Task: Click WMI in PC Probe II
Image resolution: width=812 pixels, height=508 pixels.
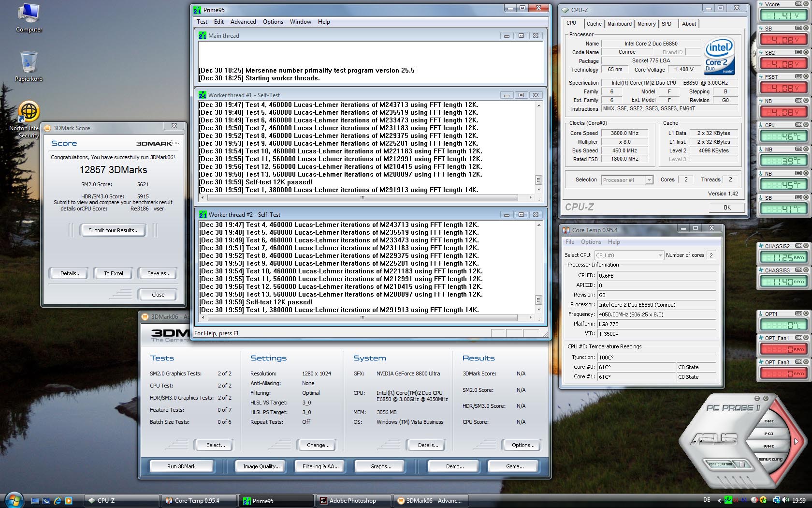Action: [x=768, y=446]
